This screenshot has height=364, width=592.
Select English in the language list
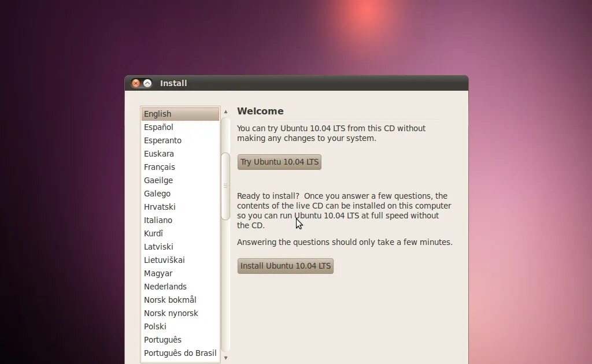[x=180, y=114]
